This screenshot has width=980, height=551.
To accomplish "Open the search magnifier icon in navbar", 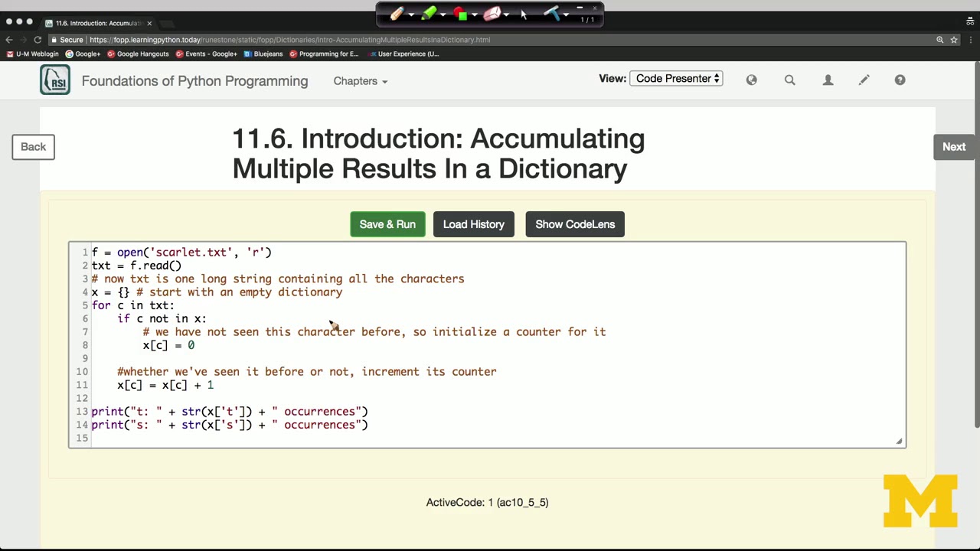I will coord(789,80).
